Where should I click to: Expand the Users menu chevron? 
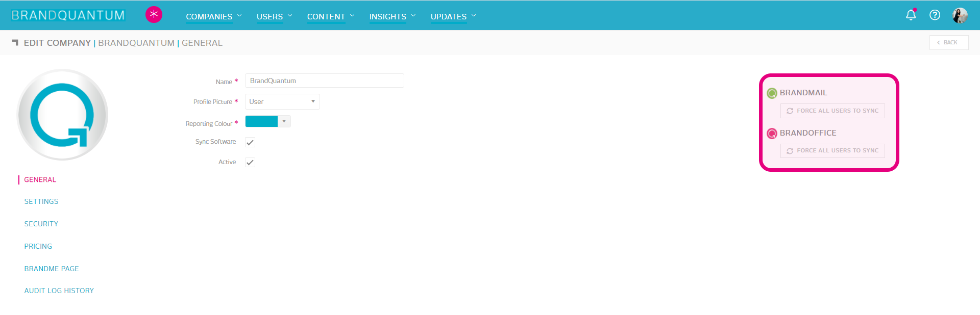(x=290, y=16)
